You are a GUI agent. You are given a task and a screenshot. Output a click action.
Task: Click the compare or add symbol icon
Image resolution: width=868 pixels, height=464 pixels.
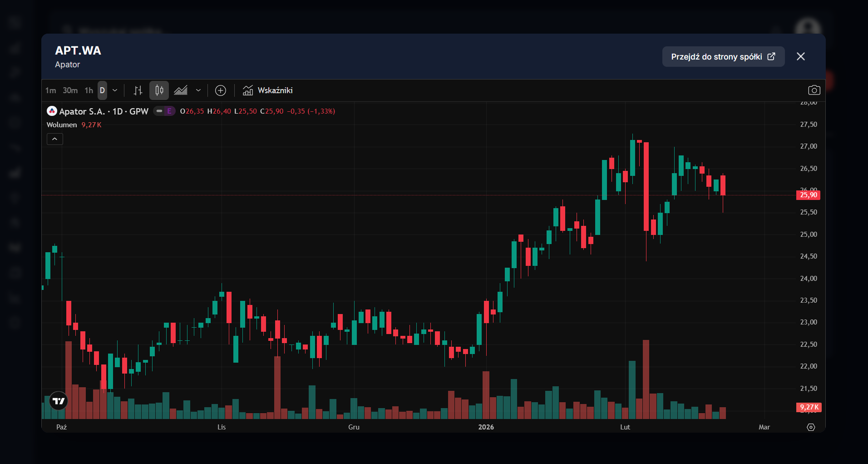pos(221,90)
